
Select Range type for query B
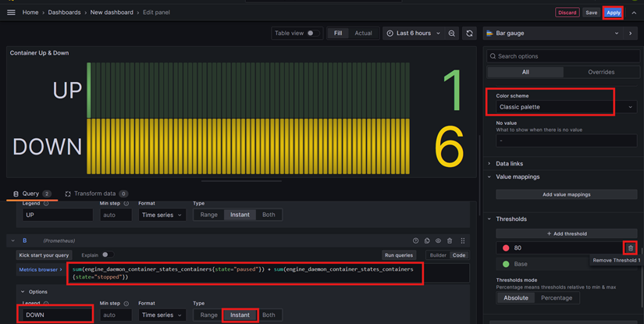click(x=208, y=315)
